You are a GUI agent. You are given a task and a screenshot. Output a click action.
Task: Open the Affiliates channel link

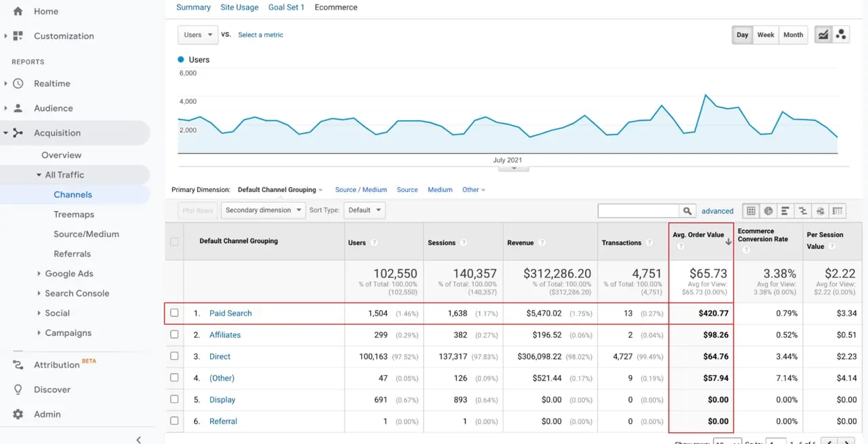[225, 335]
